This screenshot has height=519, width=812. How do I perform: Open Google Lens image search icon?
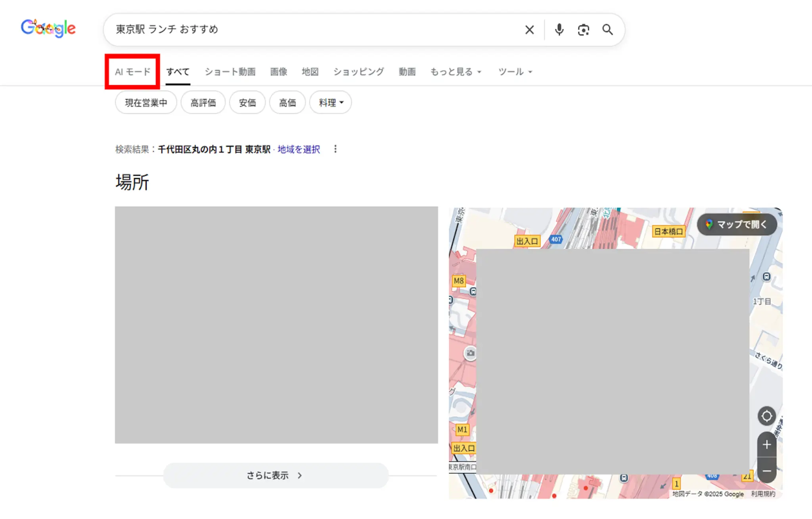pos(583,30)
